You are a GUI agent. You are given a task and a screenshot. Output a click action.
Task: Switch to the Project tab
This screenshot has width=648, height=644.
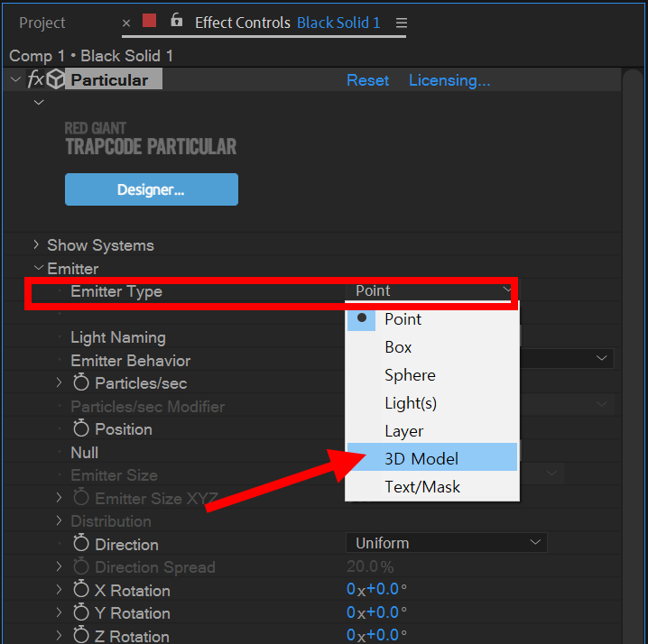coord(42,23)
